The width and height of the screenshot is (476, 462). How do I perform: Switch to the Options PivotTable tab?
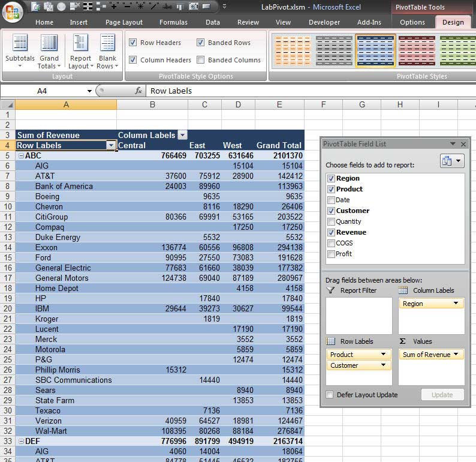pos(412,22)
